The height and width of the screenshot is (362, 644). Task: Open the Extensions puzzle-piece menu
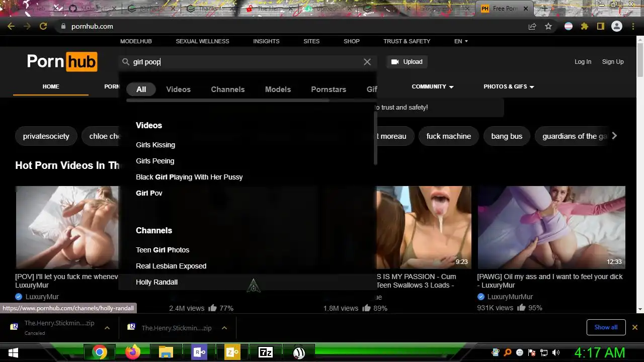pyautogui.click(x=585, y=26)
